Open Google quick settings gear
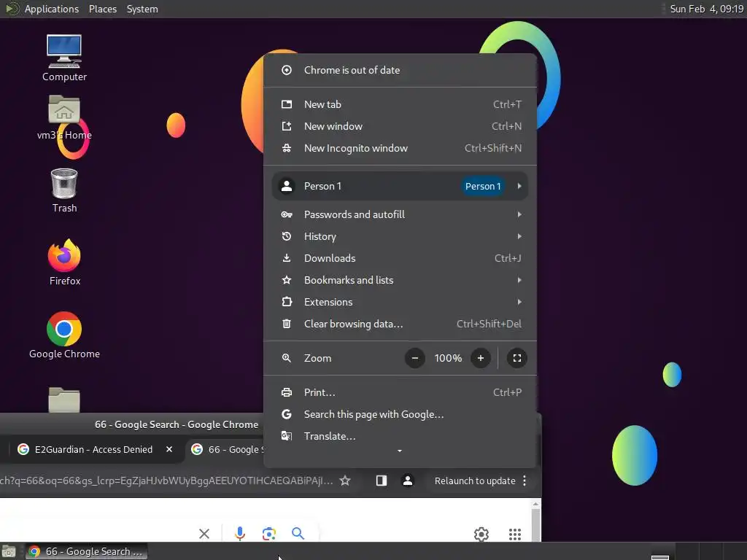Viewport: 747px width, 560px height. point(481,534)
